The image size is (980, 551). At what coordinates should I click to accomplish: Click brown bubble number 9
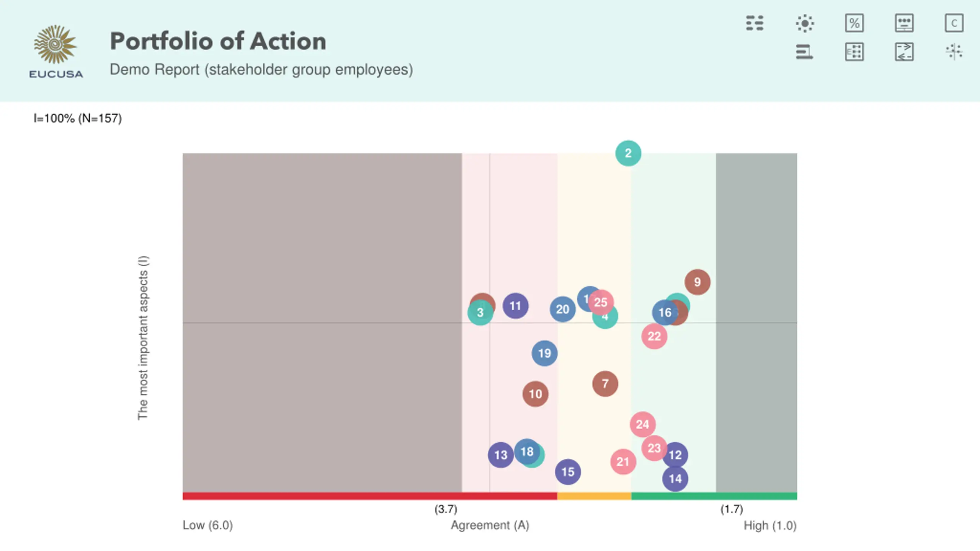[697, 282]
